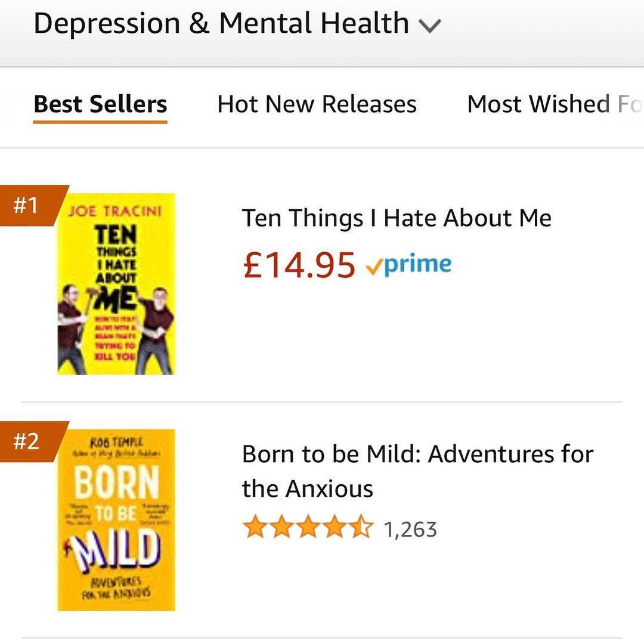
Task: Click the second star of the rating
Action: click(281, 529)
